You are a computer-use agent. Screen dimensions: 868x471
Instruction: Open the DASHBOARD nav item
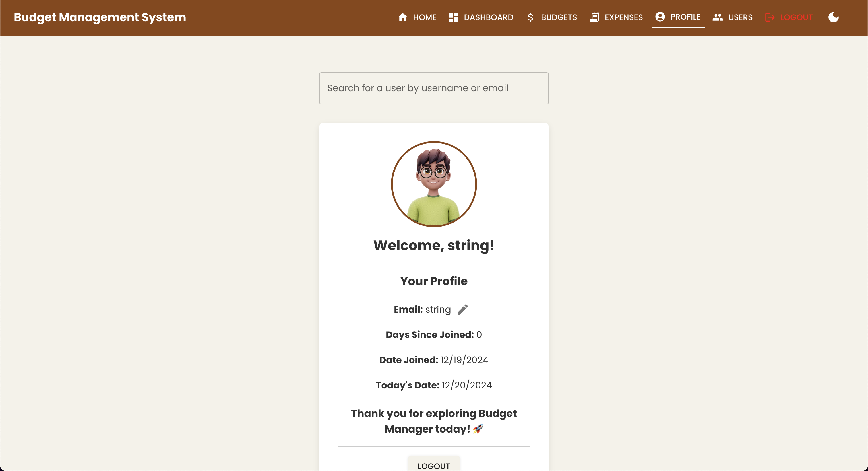coord(481,17)
